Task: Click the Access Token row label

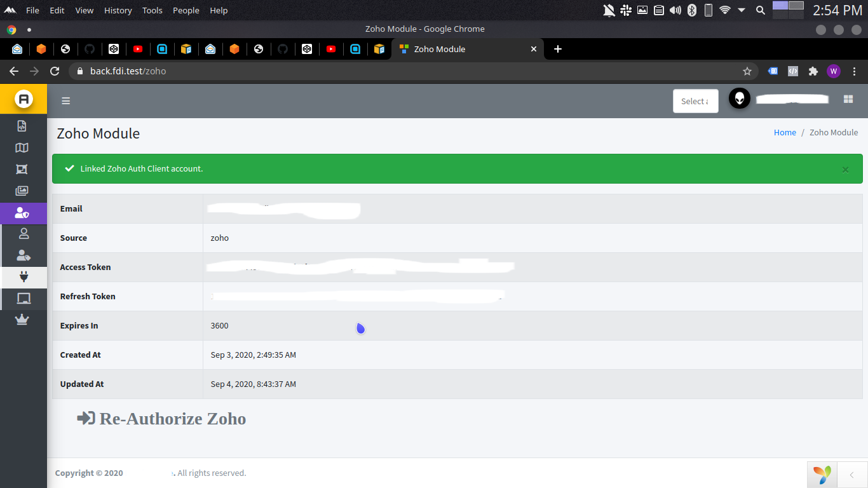Action: point(85,267)
